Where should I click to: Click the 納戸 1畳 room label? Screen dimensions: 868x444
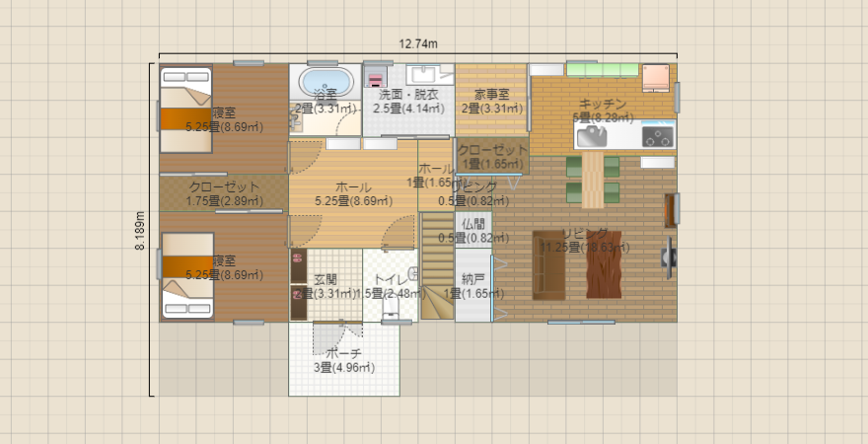(x=473, y=286)
